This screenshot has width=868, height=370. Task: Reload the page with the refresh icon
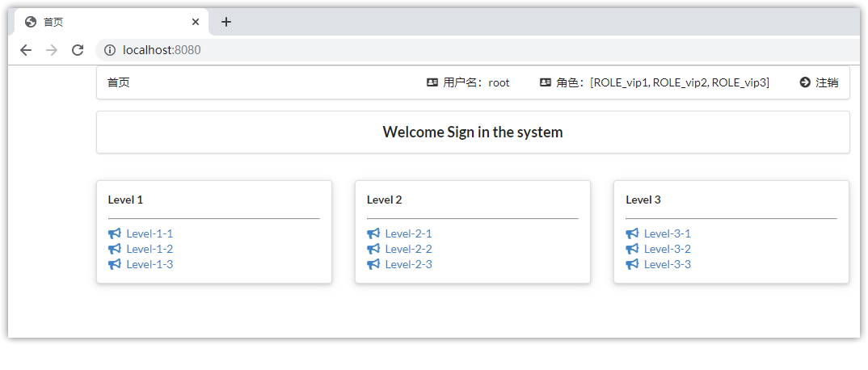[x=78, y=50]
